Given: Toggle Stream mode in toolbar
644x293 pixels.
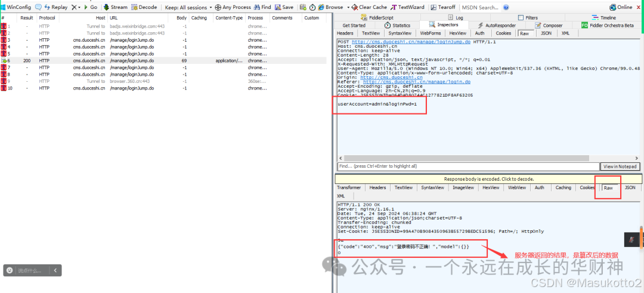Looking at the screenshot, I should [x=116, y=7].
